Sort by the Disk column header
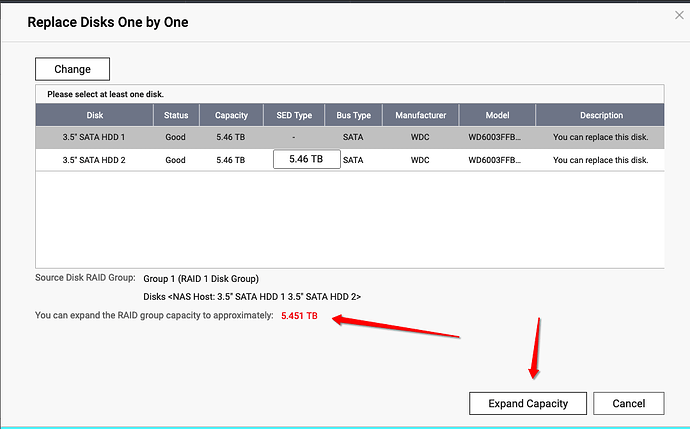 94,115
